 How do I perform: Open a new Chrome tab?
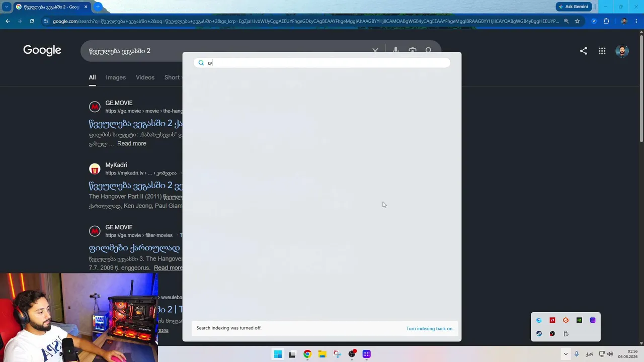tap(98, 7)
